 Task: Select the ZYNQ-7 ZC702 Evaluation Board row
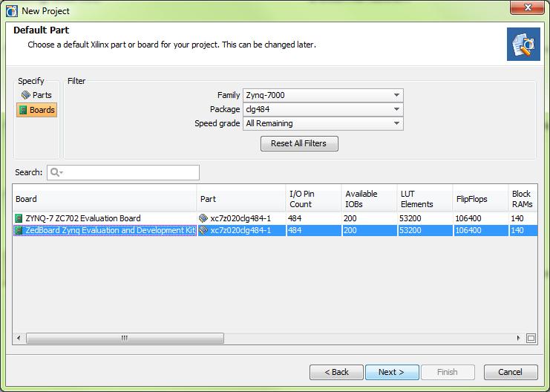coord(275,218)
